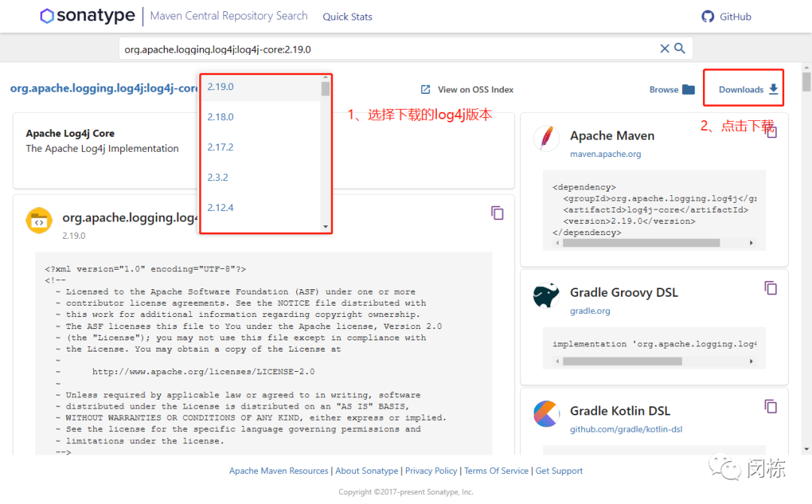The width and height of the screenshot is (812, 504).
Task: Open the GitHub link icon
Action: pyautogui.click(x=707, y=17)
